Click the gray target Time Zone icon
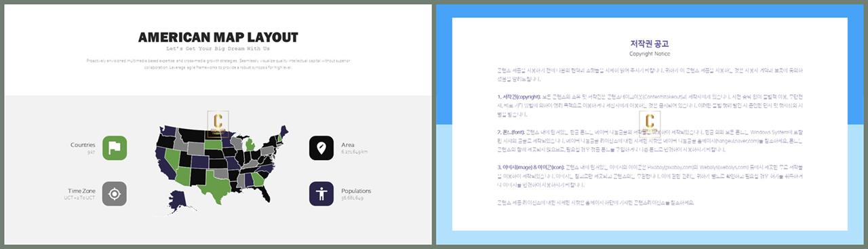Image resolution: width=868 pixels, height=249 pixels. point(115,194)
